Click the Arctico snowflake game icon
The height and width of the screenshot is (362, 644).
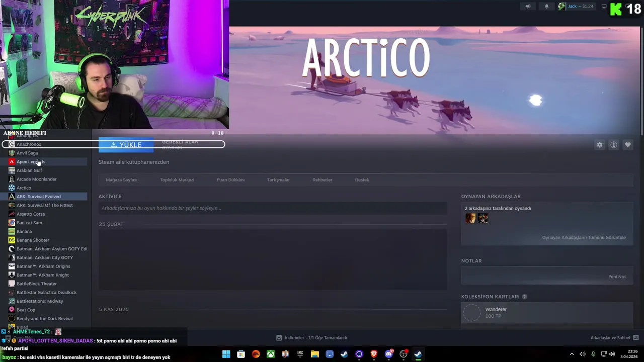tap(12, 188)
